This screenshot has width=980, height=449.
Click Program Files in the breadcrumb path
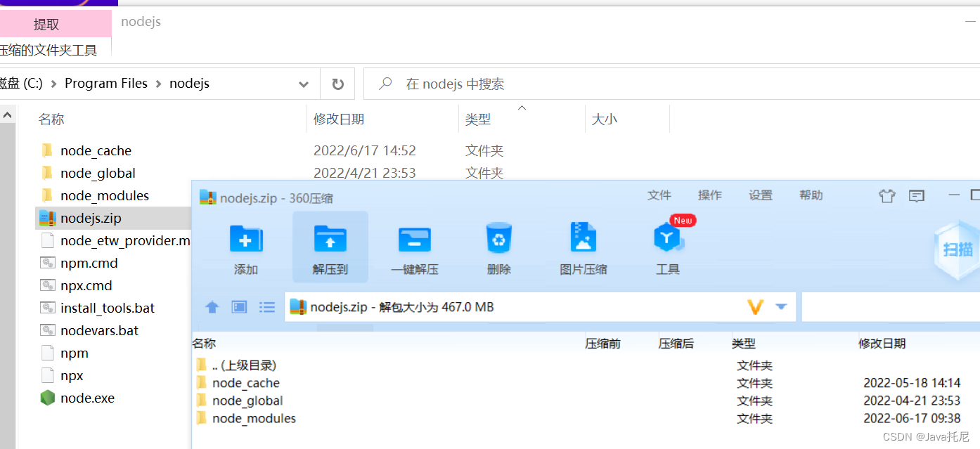106,84
